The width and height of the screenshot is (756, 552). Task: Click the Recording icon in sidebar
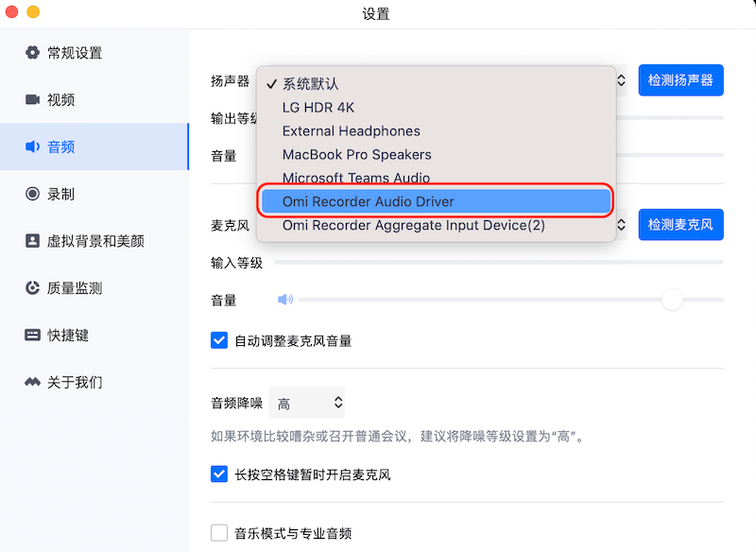(x=32, y=194)
